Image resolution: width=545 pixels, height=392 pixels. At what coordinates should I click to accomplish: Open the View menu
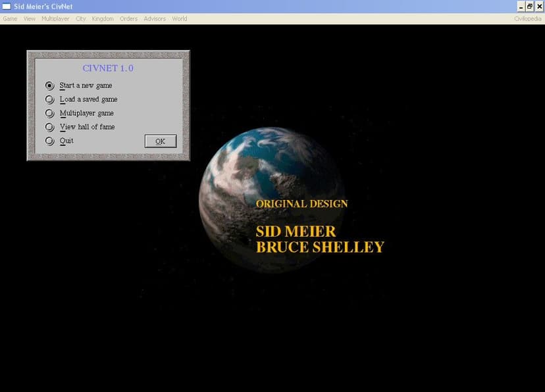point(30,19)
